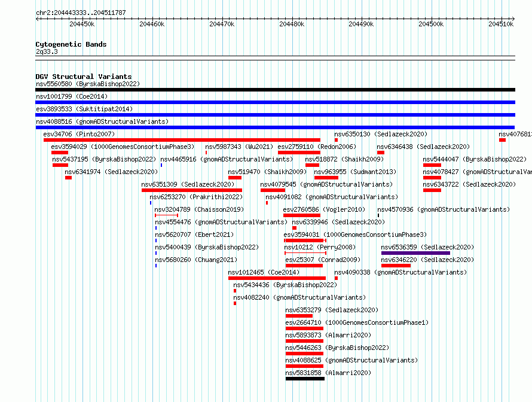This screenshot has height=402, width=532.
Task: Click the nsv6253270 (Prakrithi2022) label
Action: pos(196,197)
